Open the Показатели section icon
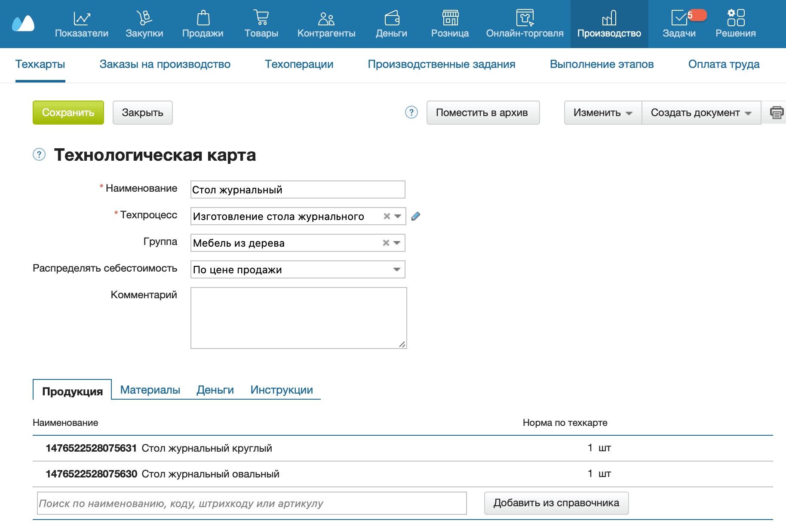The width and height of the screenshot is (786, 532). 81,18
